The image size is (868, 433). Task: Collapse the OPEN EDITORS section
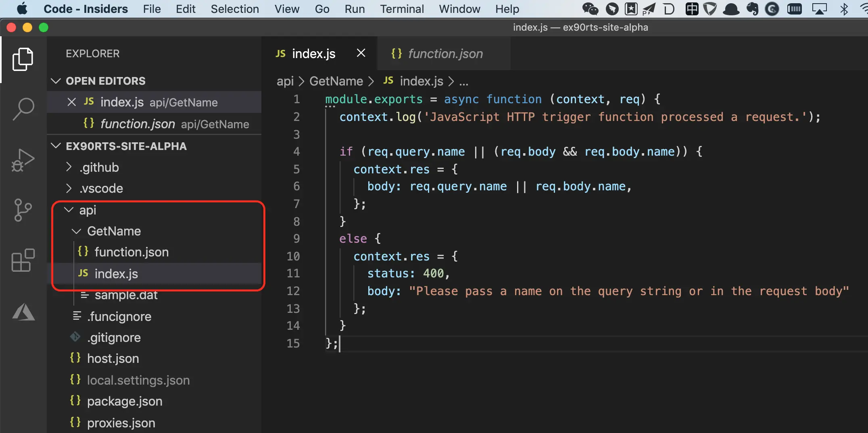56,81
